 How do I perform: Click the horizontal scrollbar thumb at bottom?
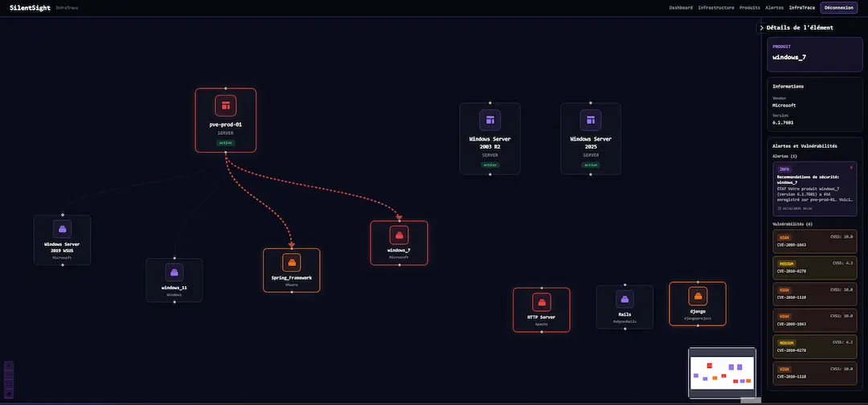(751, 400)
